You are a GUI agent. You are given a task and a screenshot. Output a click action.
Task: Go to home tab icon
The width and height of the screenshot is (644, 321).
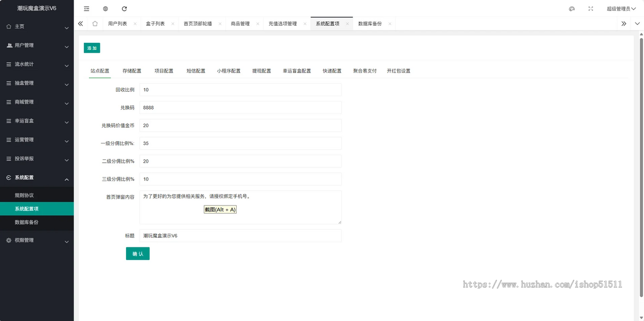[95, 24]
